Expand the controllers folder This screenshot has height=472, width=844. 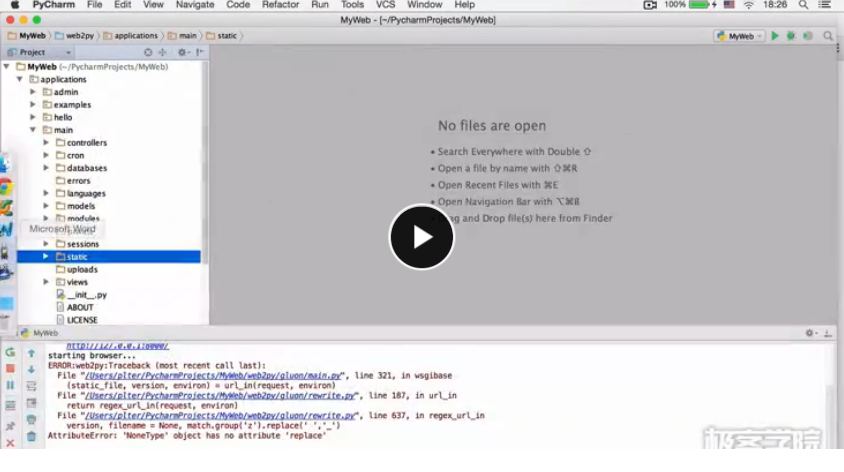[x=46, y=143]
